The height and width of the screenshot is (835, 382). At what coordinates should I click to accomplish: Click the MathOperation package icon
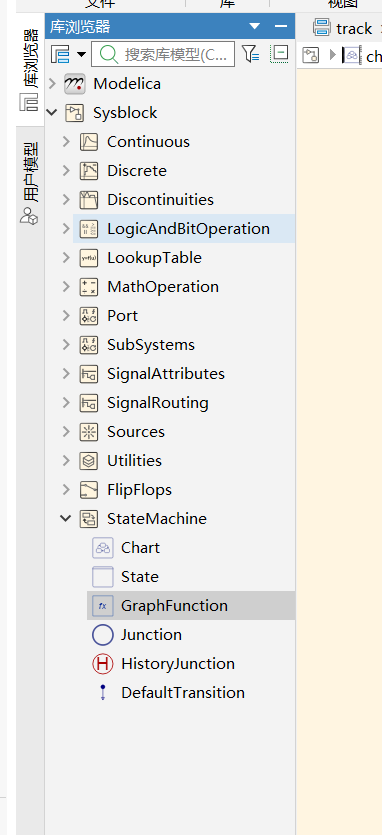tap(89, 287)
